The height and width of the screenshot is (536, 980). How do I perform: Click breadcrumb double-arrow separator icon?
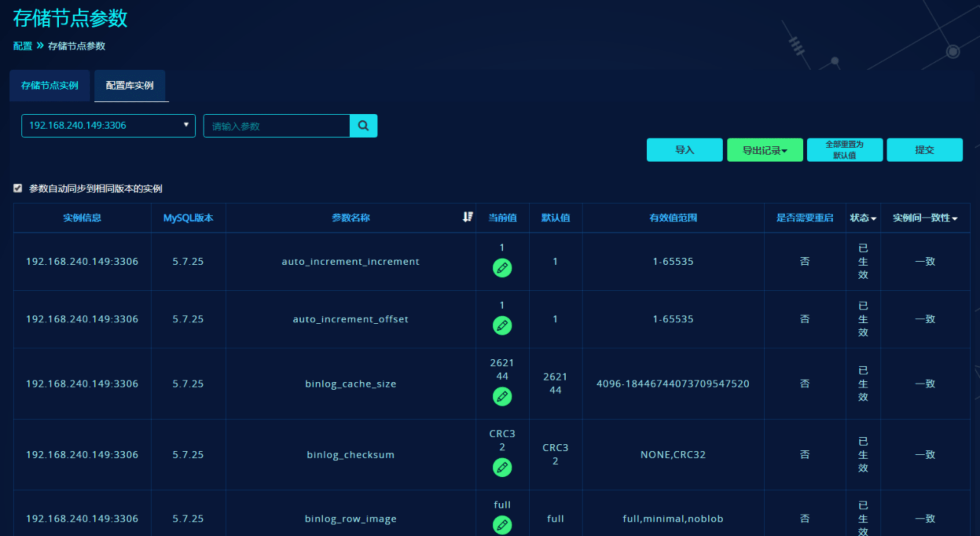[40, 46]
